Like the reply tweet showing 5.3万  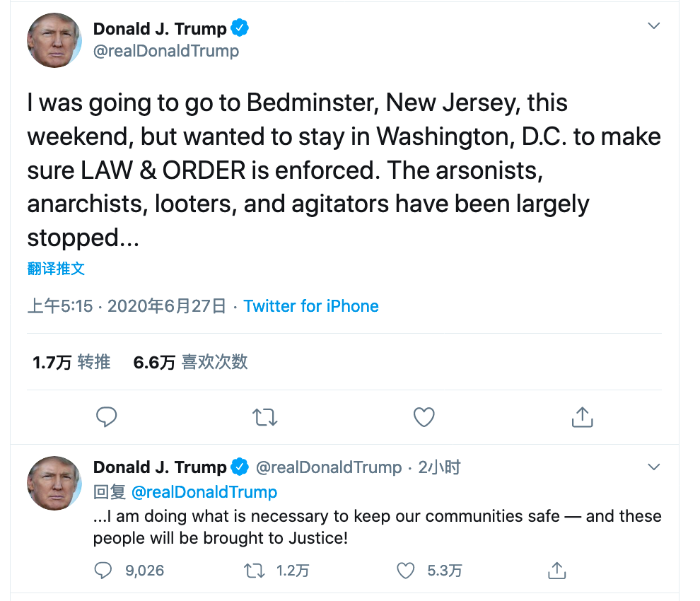coord(406,570)
